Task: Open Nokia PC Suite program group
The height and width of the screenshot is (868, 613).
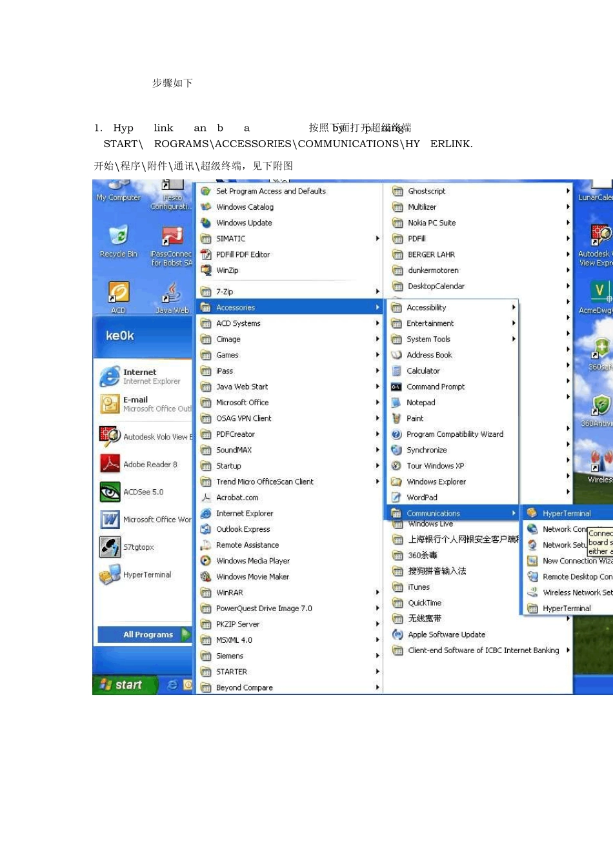Action: click(479, 223)
